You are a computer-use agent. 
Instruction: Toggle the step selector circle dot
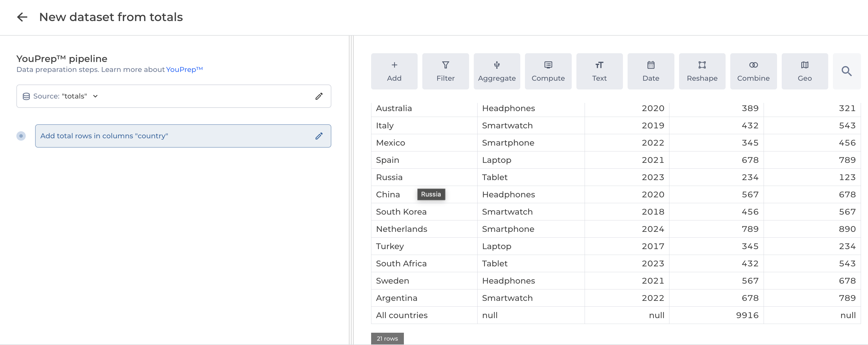[21, 136]
